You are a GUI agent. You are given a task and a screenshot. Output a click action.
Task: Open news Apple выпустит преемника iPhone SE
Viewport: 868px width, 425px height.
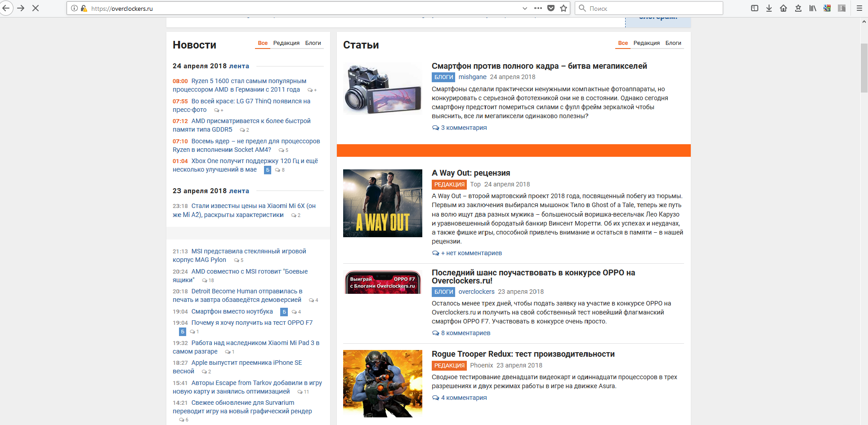click(237, 367)
